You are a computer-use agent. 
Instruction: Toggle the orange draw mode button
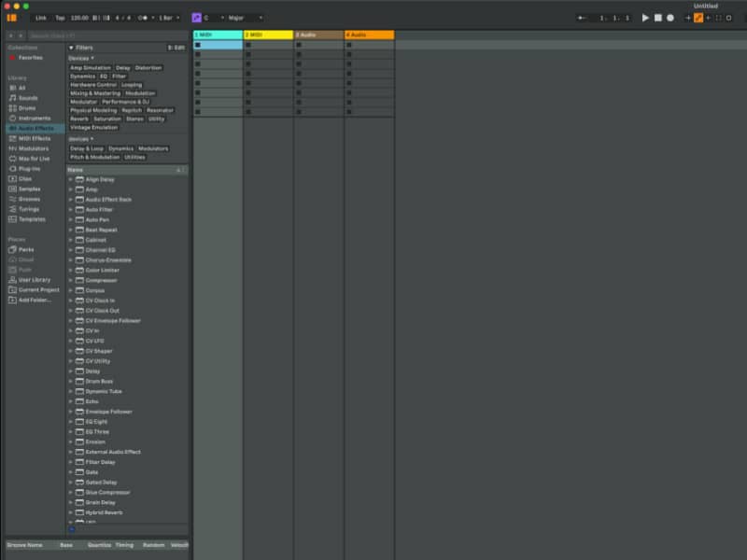698,18
